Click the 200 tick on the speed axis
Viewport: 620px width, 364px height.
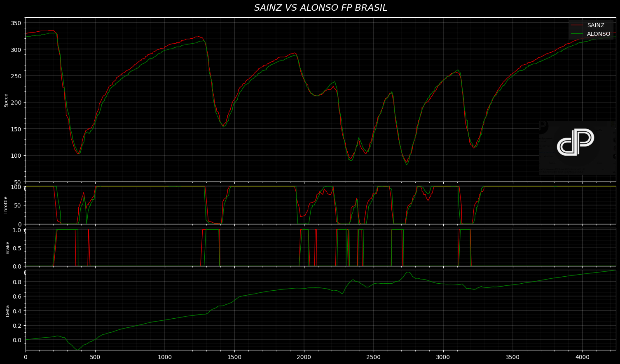[x=16, y=103]
